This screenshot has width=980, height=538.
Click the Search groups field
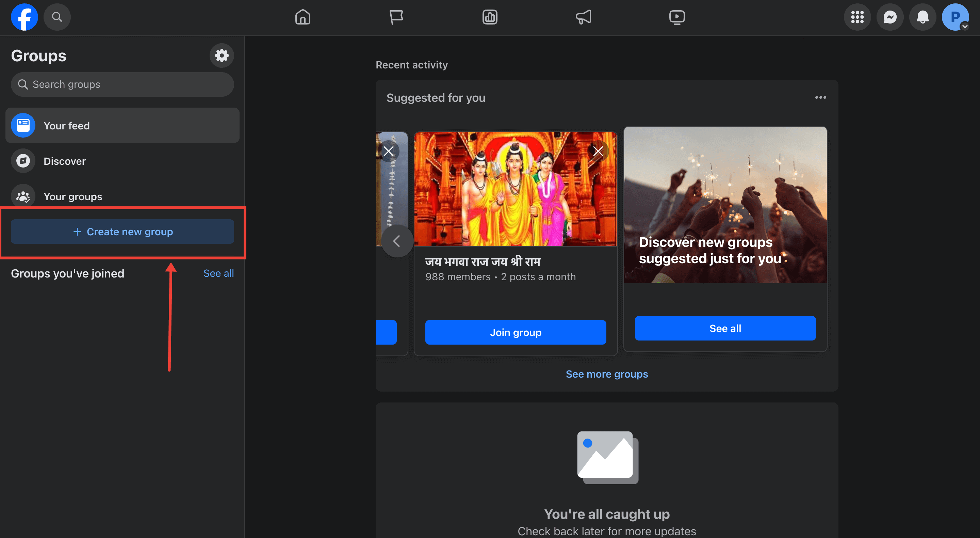pos(122,84)
